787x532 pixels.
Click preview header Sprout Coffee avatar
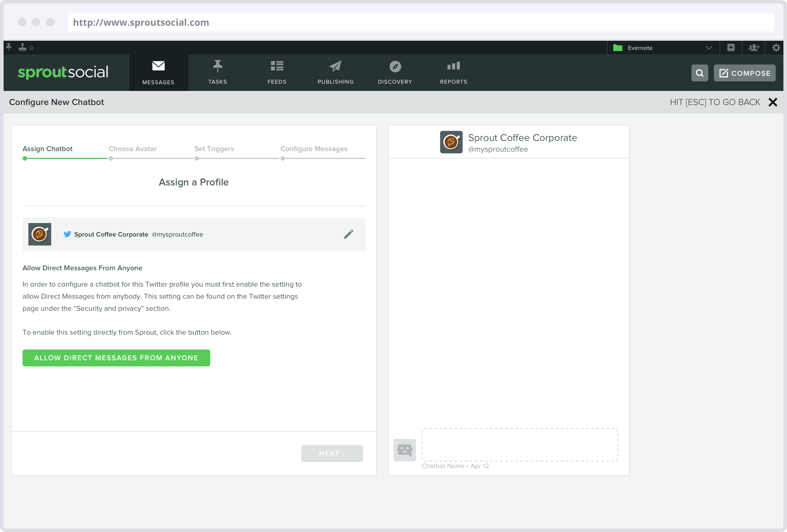(x=451, y=142)
